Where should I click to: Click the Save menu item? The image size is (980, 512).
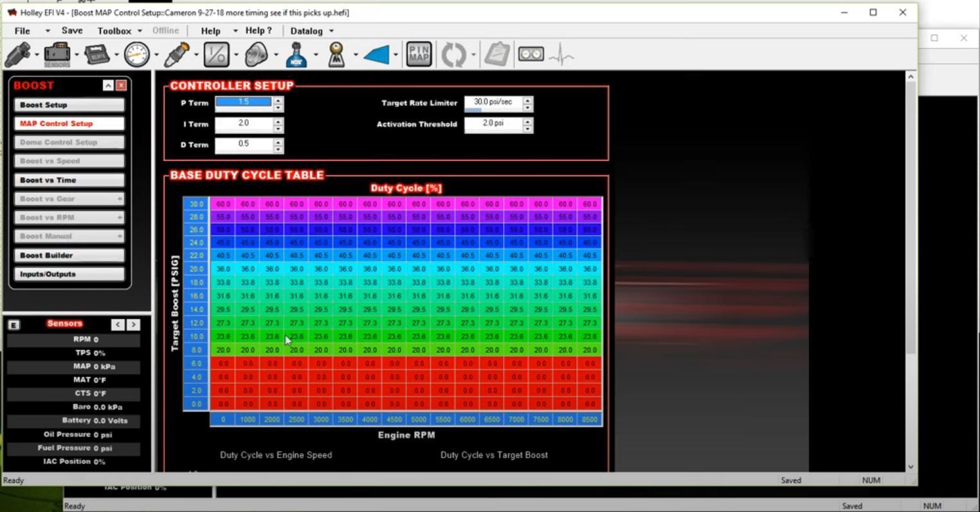[x=72, y=31]
